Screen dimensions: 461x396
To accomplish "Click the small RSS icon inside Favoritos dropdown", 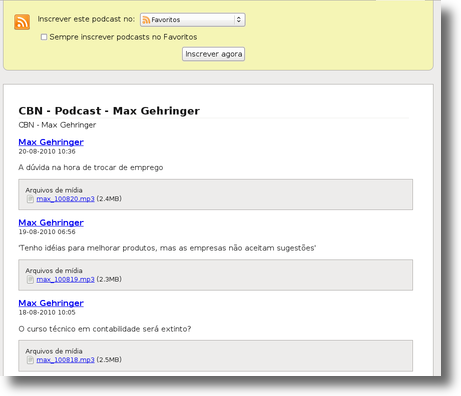I will coord(146,20).
